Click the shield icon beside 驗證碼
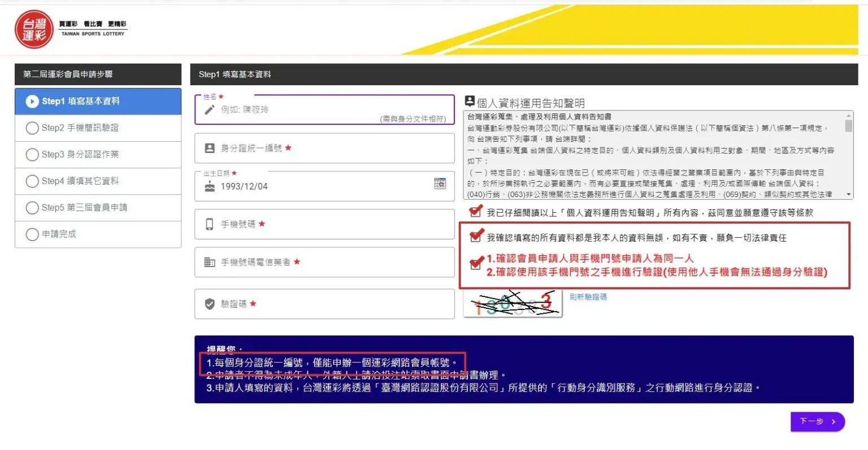 pos(210,304)
